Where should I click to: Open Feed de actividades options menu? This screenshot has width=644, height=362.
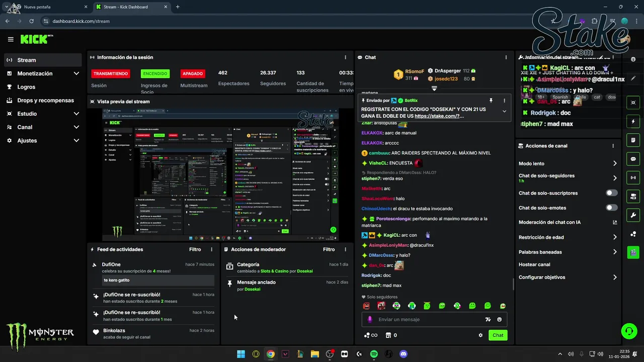(211, 249)
